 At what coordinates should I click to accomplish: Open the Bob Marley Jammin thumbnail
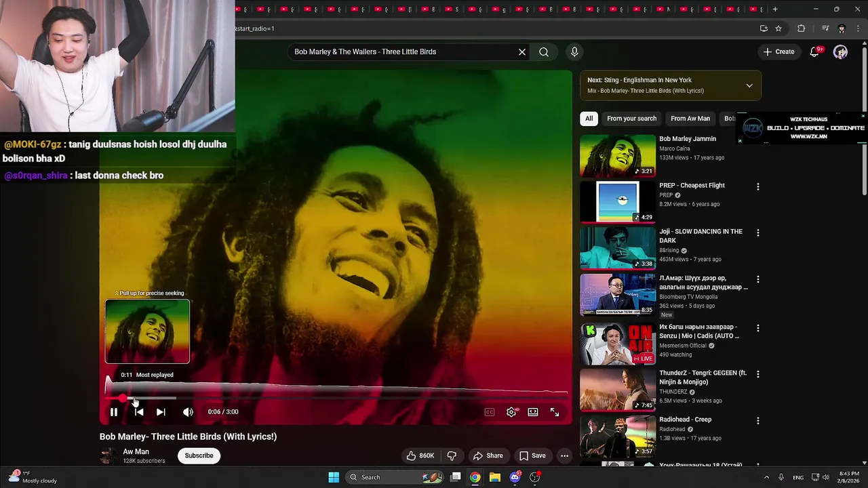click(x=618, y=156)
